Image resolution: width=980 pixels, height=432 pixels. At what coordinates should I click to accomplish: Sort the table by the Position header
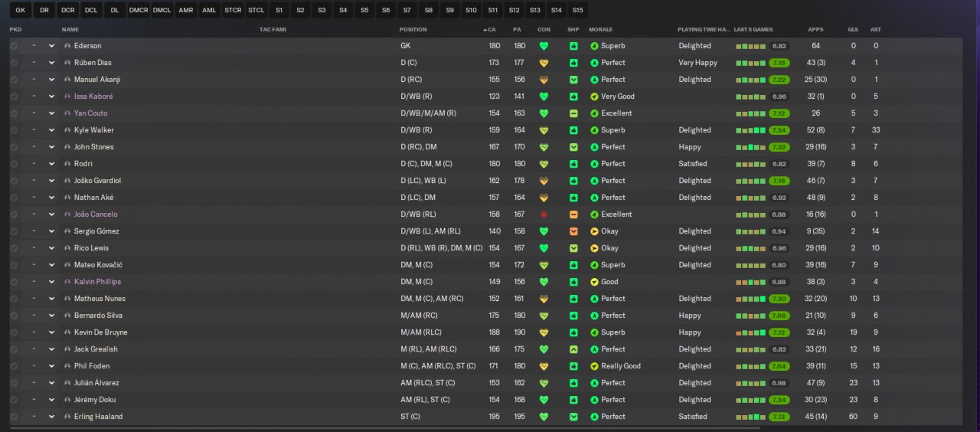(413, 29)
